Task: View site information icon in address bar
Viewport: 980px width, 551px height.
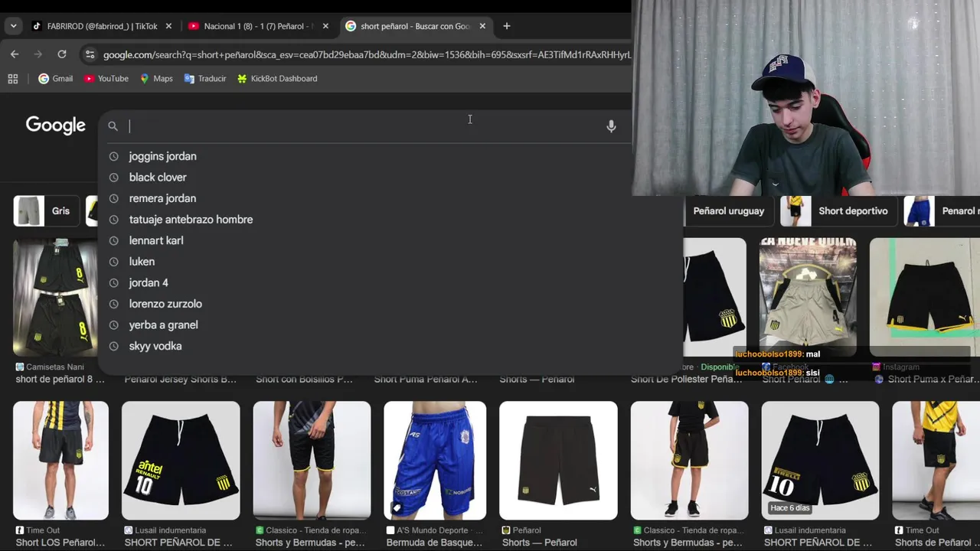Action: click(x=90, y=54)
